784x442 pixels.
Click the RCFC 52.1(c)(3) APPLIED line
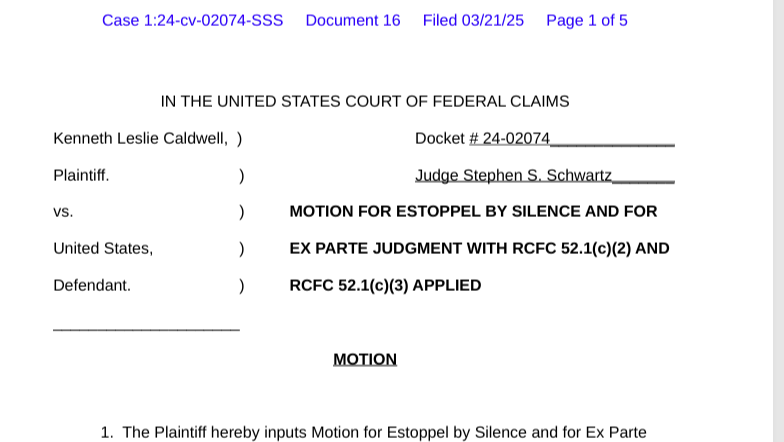point(385,286)
